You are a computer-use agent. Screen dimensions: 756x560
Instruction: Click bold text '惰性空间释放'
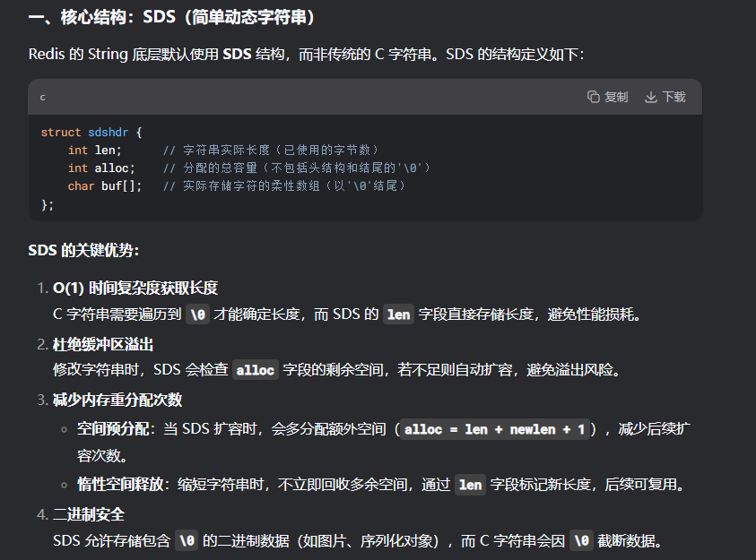click(120, 485)
